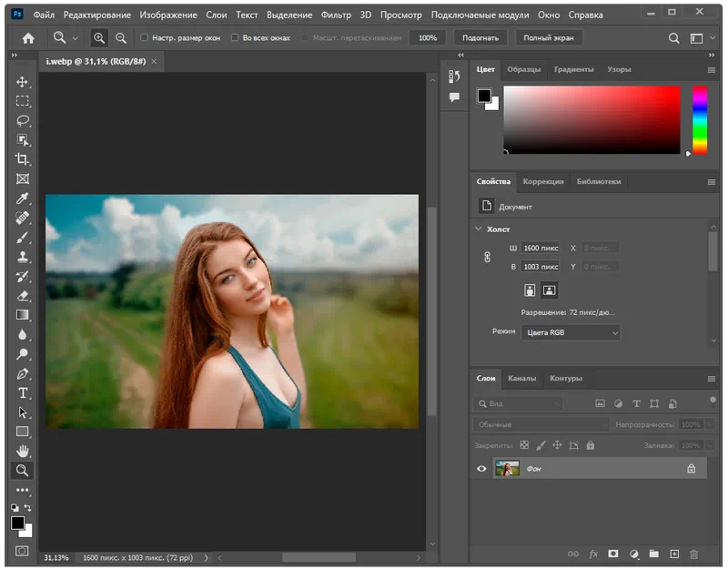This screenshot has height=570, width=728.
Task: Open the Comments panel icon
Action: (454, 97)
